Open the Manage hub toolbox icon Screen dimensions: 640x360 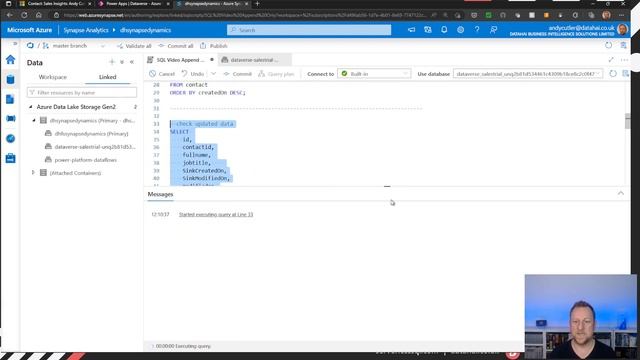pos(11,158)
